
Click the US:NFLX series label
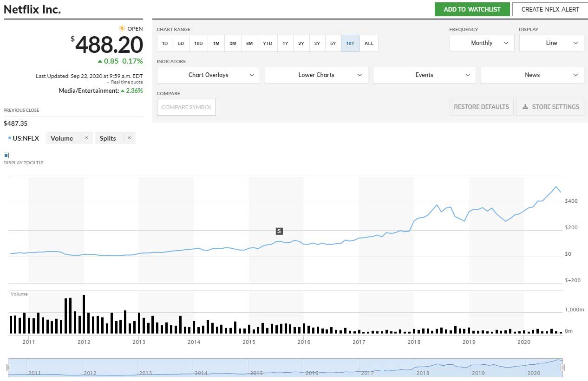click(x=26, y=138)
